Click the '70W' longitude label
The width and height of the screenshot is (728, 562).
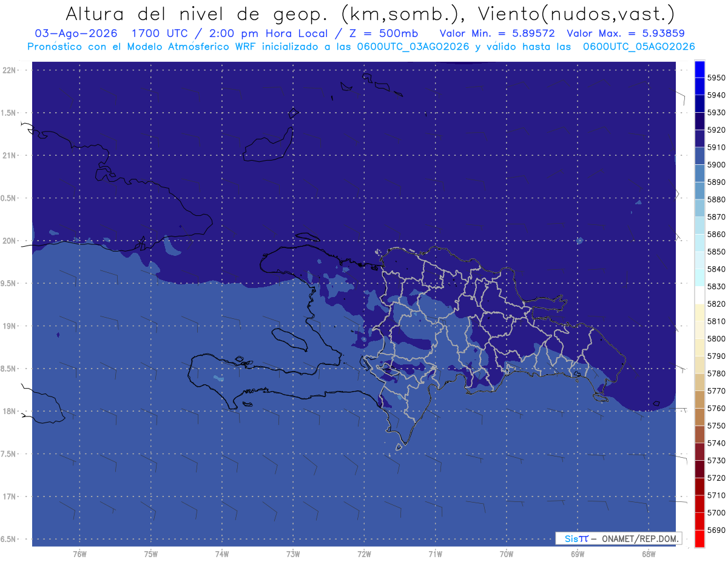click(x=507, y=554)
